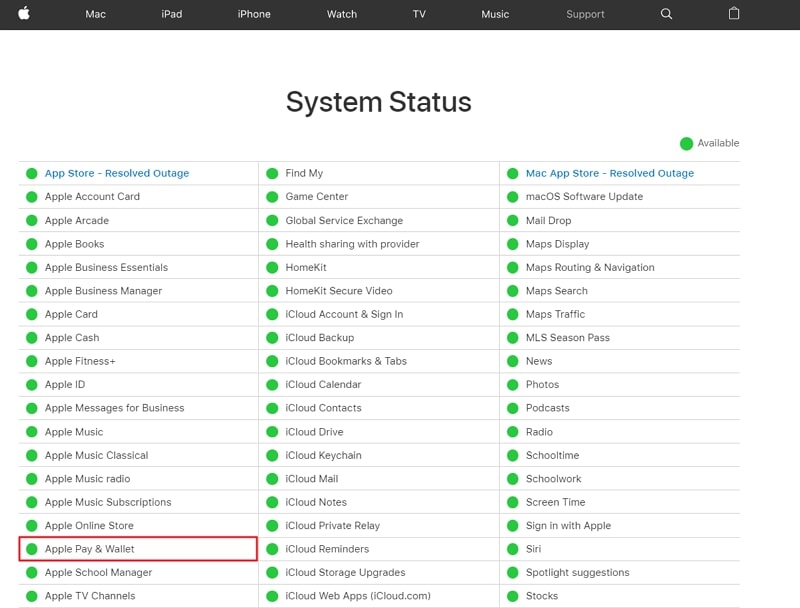This screenshot has height=608, width=800.
Task: Click green dot beside Find My
Action: pyautogui.click(x=272, y=173)
